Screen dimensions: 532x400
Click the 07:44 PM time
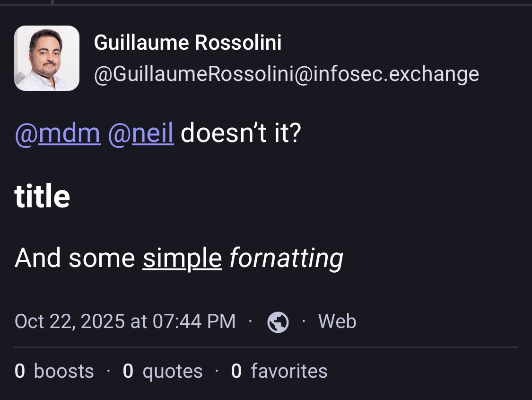[x=194, y=321]
